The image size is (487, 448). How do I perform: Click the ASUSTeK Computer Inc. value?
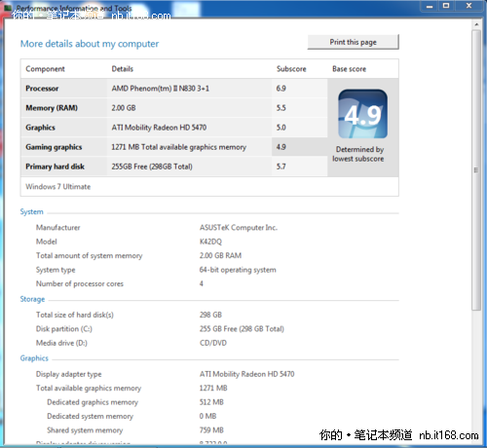click(239, 228)
